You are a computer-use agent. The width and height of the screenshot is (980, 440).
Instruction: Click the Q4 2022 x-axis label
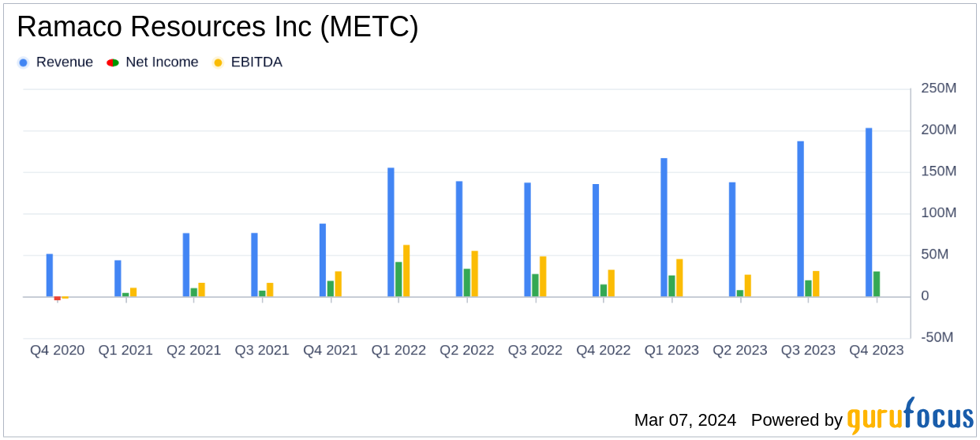click(604, 351)
